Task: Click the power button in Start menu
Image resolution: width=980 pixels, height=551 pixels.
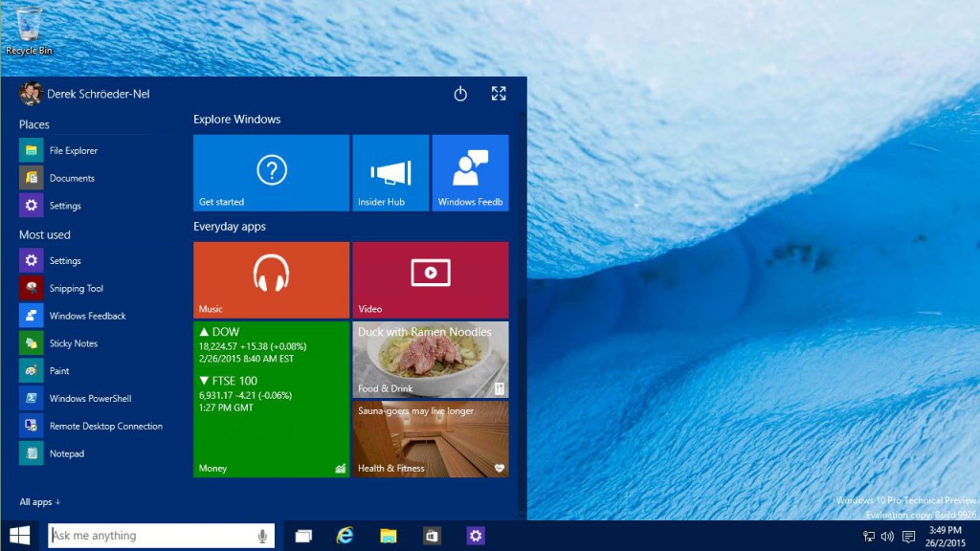Action: [x=460, y=94]
